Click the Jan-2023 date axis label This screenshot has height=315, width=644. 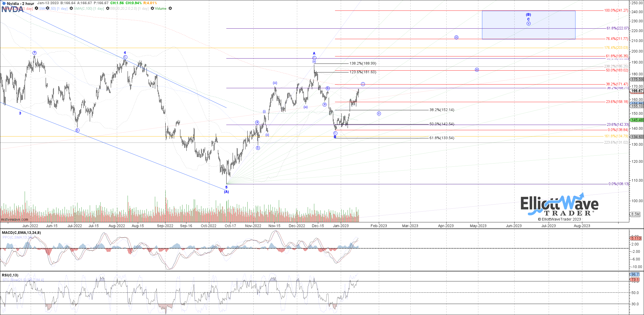click(341, 226)
